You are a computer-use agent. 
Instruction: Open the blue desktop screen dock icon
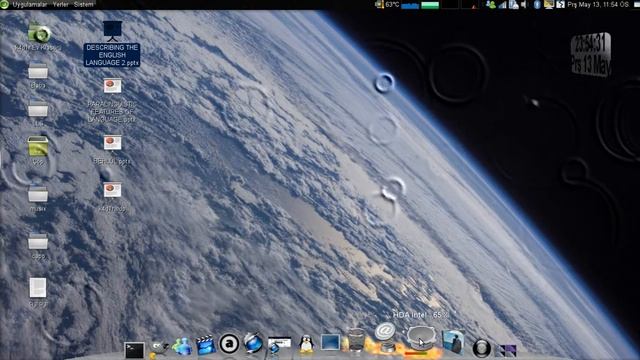click(330, 342)
